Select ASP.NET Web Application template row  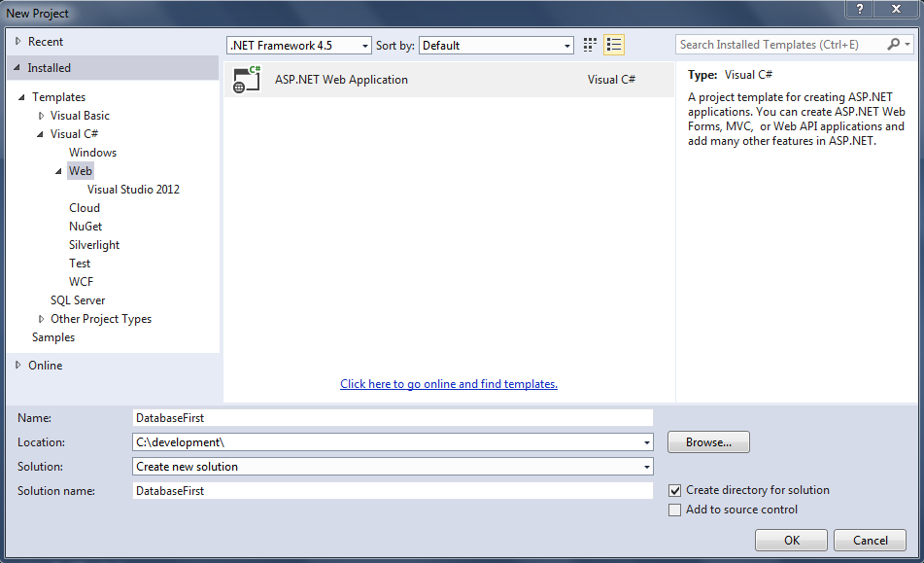tap(449, 80)
